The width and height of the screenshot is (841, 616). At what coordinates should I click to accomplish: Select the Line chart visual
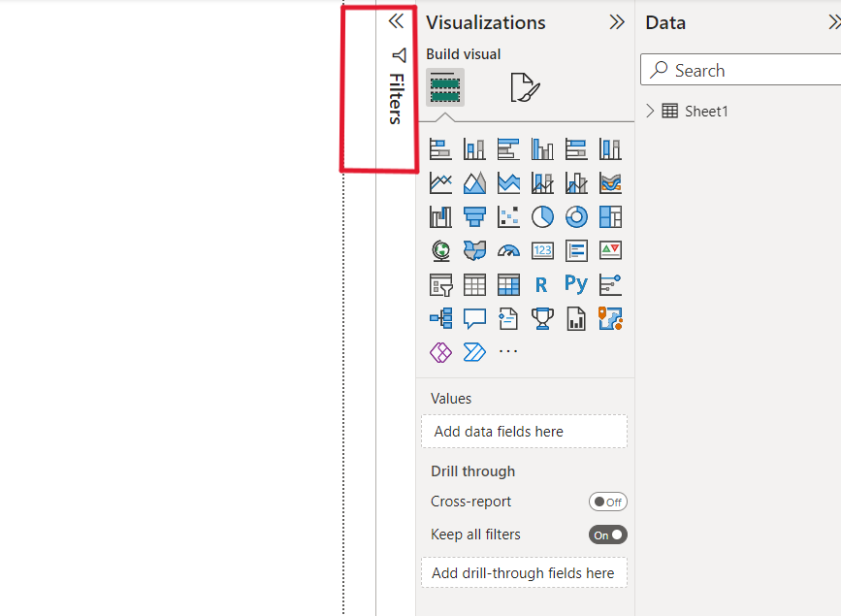coord(440,182)
